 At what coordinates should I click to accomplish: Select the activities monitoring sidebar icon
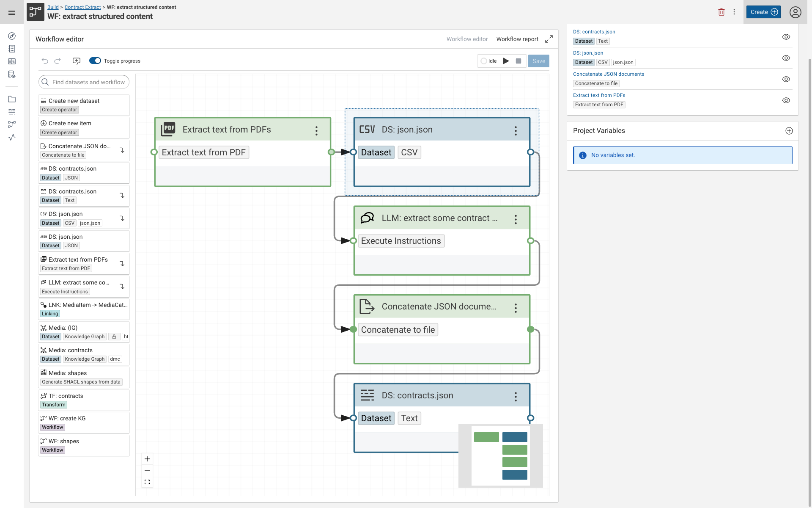tap(12, 137)
